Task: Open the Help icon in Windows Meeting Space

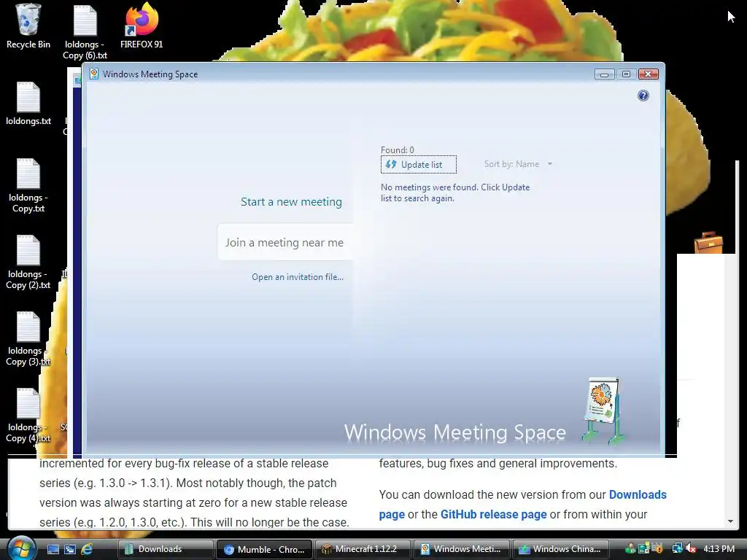Action: coord(643,96)
